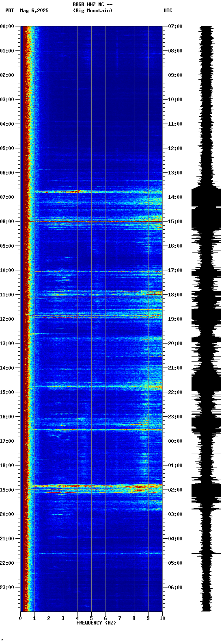Click the 18:00 UTC time label
Screen dimensions: 224x644
click(175, 295)
